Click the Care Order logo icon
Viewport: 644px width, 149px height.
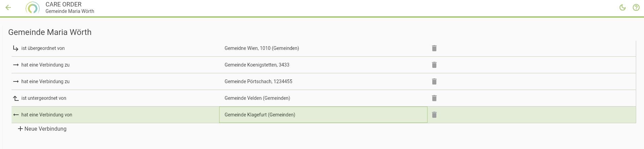pyautogui.click(x=33, y=8)
